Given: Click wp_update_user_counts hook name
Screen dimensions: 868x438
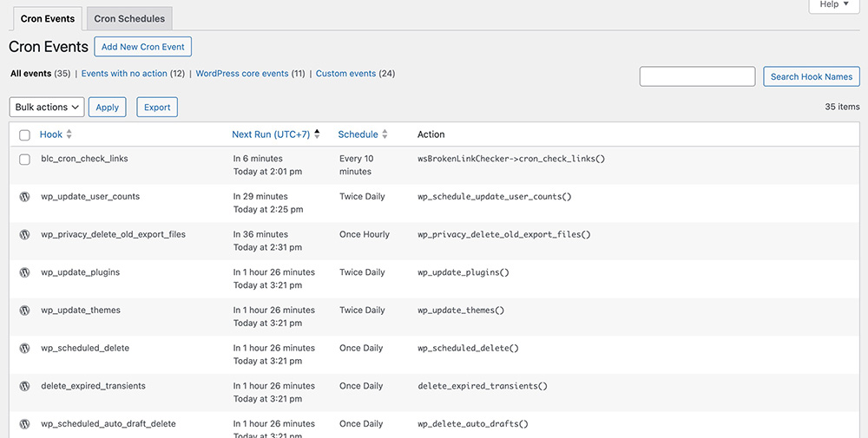Looking at the screenshot, I should (90, 196).
